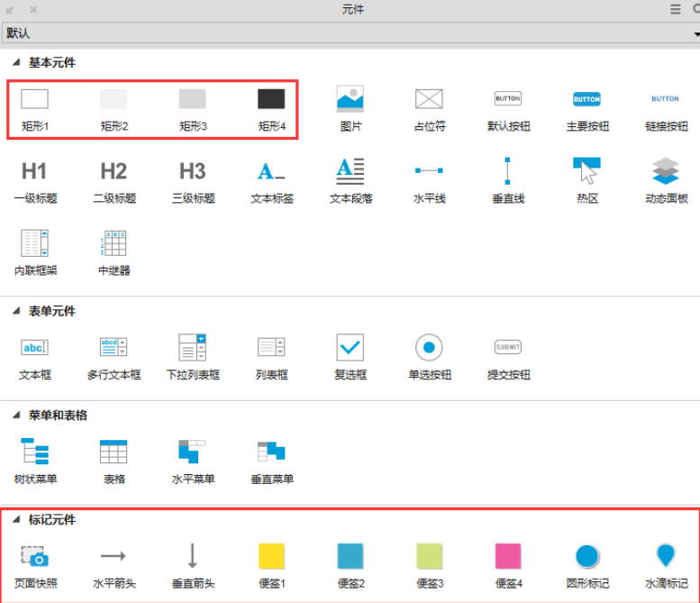
Task: Choose the blue 便签2 sticky note
Action: click(x=350, y=567)
